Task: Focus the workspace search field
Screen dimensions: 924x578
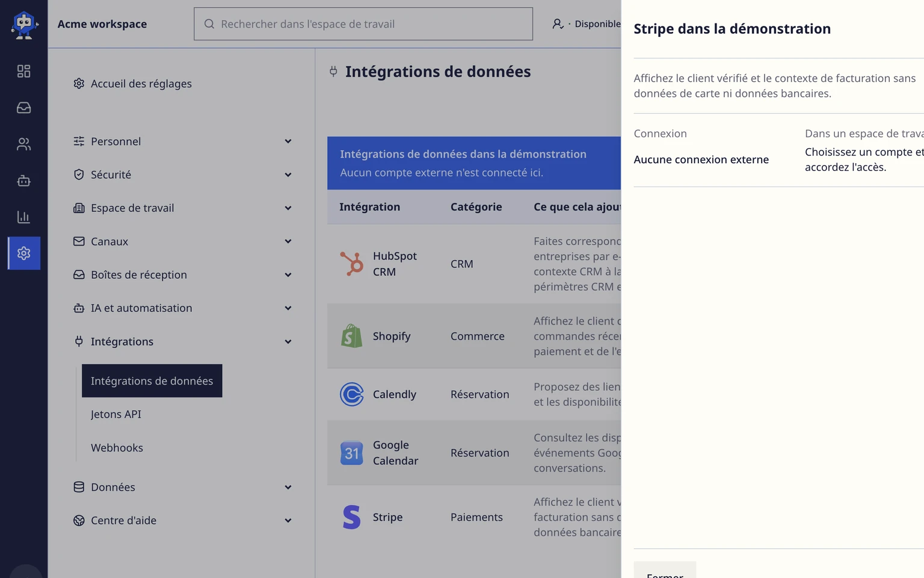Action: [363, 24]
